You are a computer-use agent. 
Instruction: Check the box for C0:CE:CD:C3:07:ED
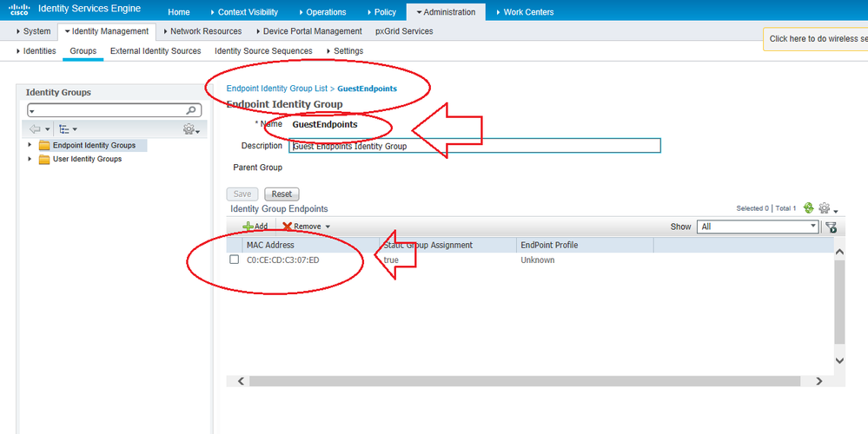[235, 260]
